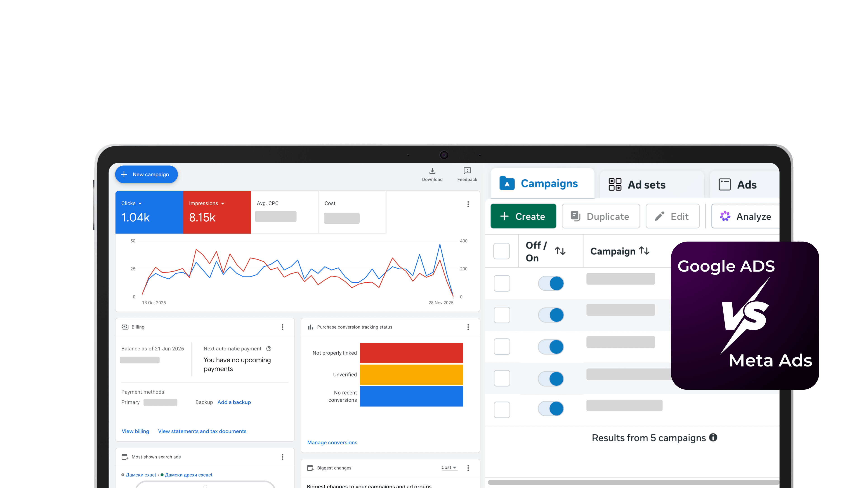Click the Download icon

432,171
